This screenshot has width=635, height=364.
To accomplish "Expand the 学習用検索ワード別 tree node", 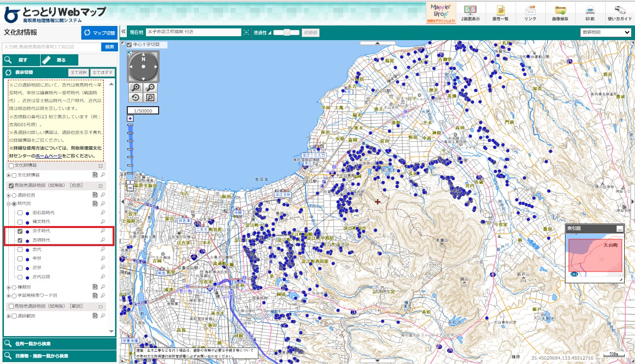I will point(9,296).
